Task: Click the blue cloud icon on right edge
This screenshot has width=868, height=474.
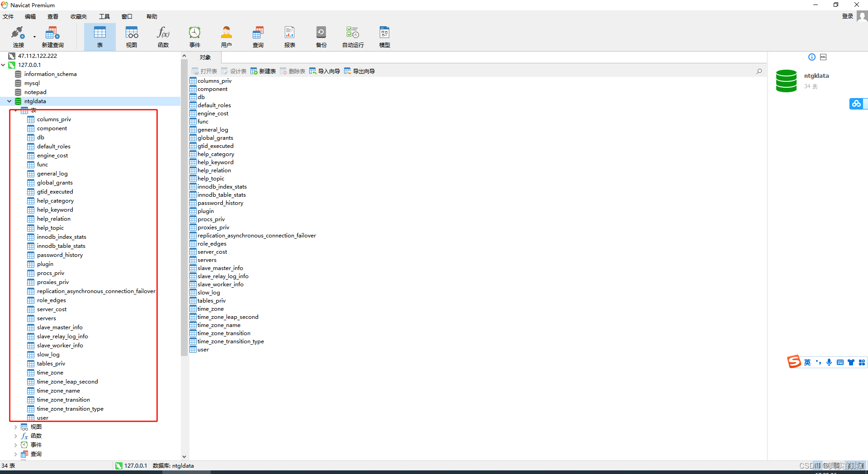Action: click(857, 104)
